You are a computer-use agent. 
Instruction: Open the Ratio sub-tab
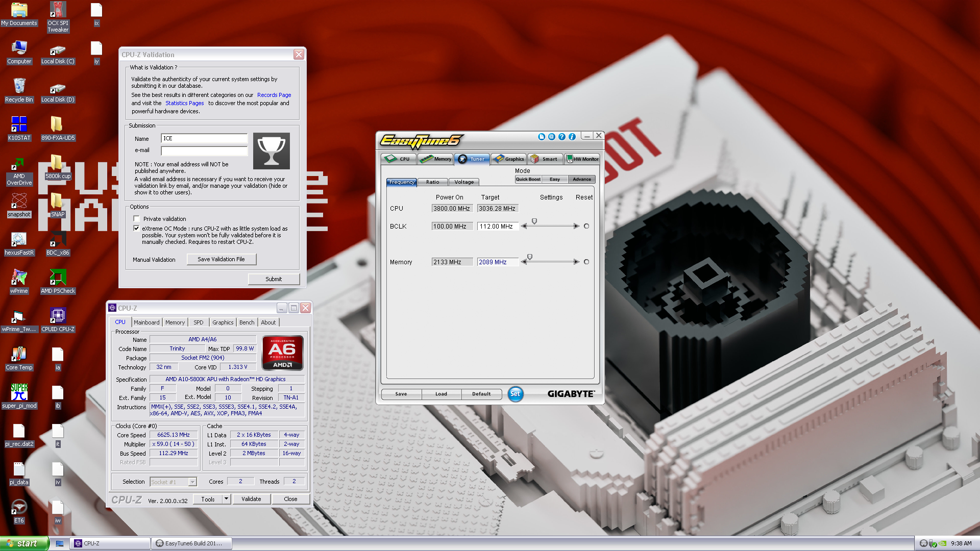pyautogui.click(x=432, y=182)
